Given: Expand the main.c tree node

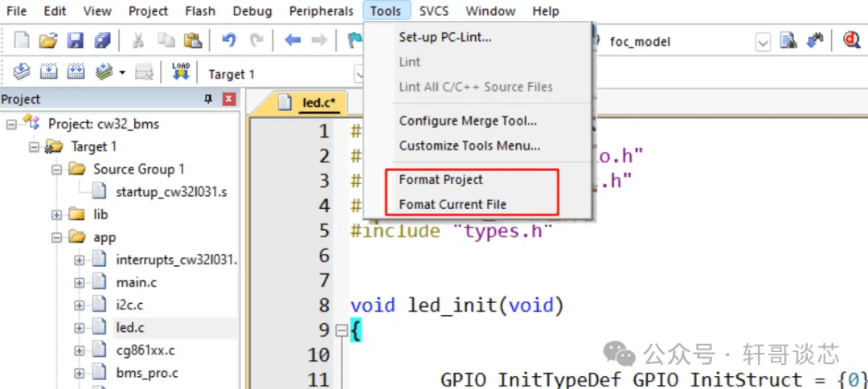Looking at the screenshot, I should [x=80, y=283].
